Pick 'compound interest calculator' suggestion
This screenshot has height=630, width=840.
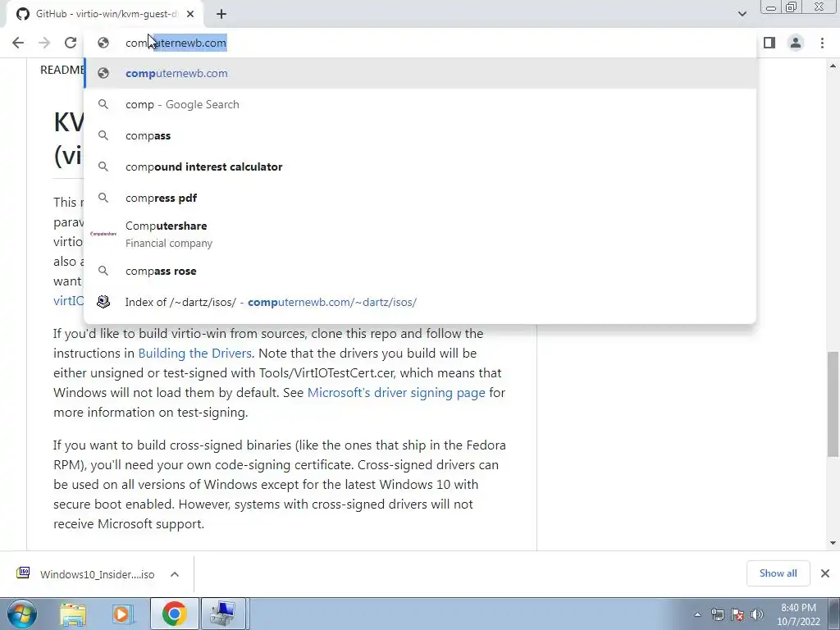coord(420,167)
